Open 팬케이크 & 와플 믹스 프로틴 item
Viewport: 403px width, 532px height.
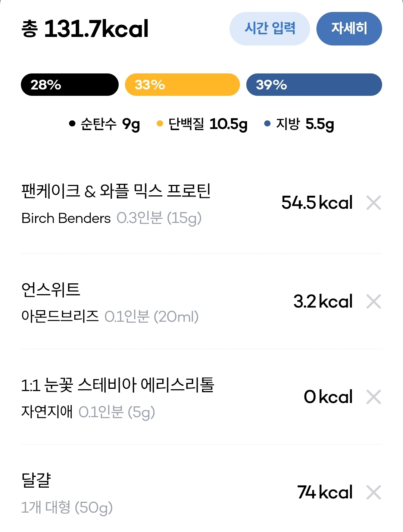[116, 191]
